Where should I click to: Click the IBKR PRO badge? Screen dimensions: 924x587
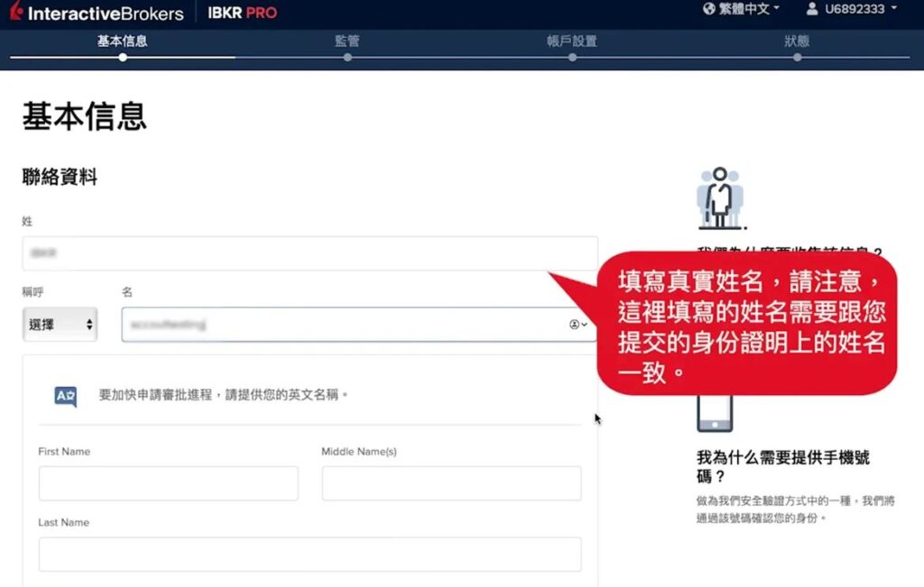(x=243, y=13)
